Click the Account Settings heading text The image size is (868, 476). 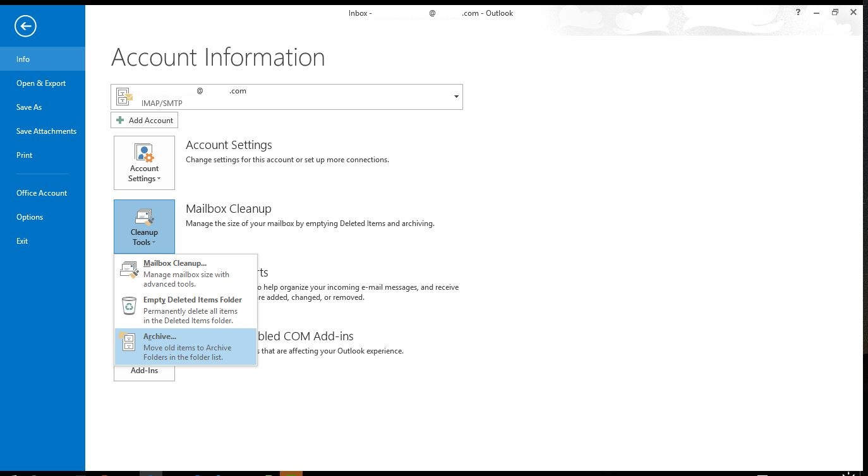point(229,145)
